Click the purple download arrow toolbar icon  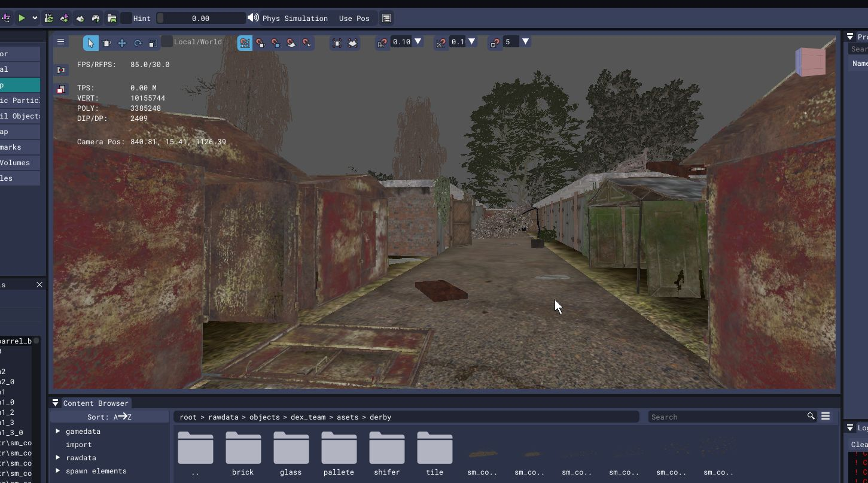pos(65,18)
